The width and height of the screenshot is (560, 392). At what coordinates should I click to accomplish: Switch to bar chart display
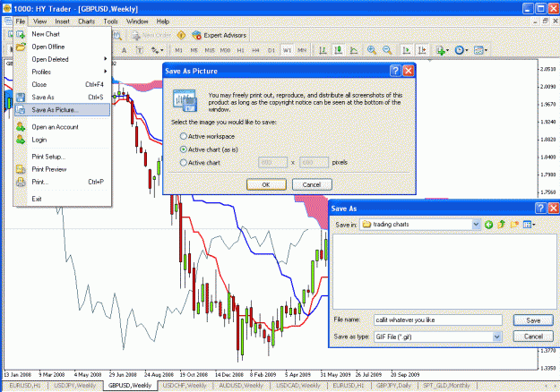coord(323,50)
